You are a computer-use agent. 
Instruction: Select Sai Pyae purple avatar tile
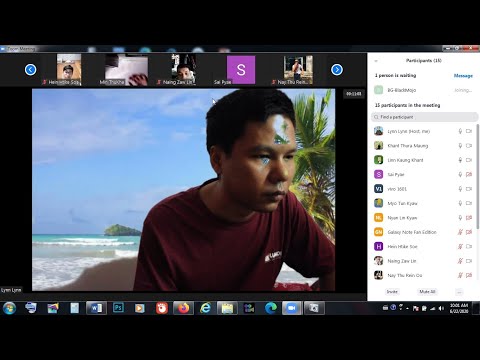click(241, 70)
